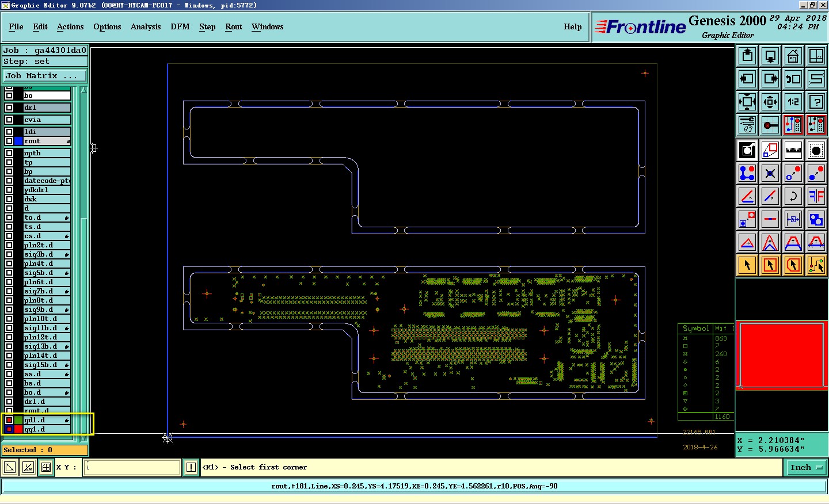Viewport: 829px width, 504px height.
Task: Open the Job Matrix button
Action: click(x=45, y=75)
